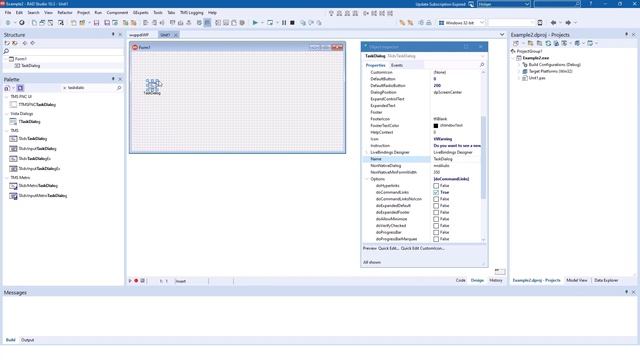Collapse the Vista Dialogs palette category
Screen dimensions: 640x360
pos(7,114)
